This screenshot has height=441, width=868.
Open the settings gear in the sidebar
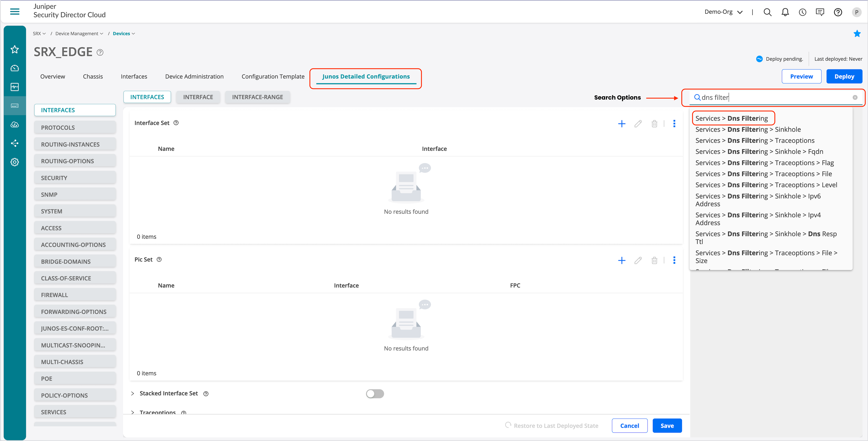pyautogui.click(x=15, y=162)
